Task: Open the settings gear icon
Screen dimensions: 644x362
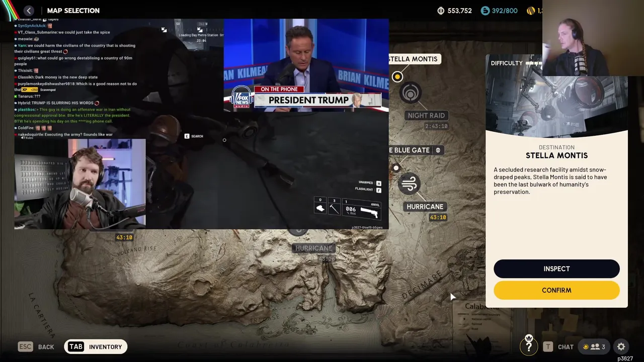Action: pos(621,346)
